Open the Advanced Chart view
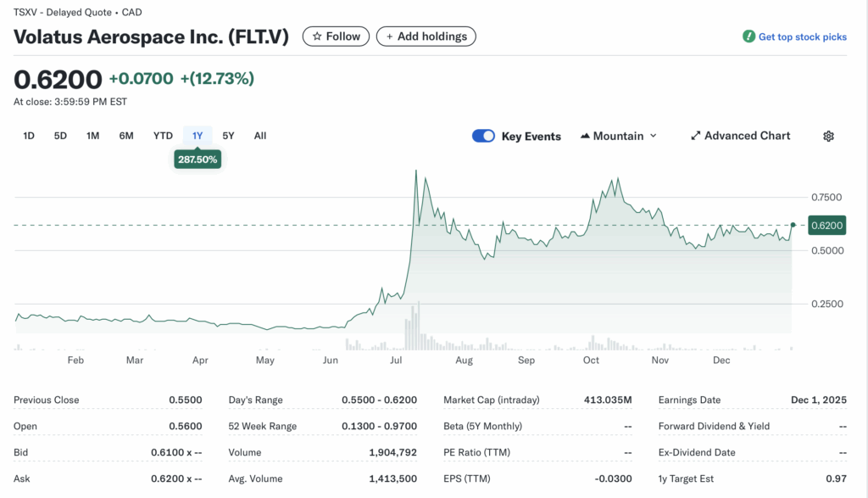868x498 pixels. [x=747, y=136]
